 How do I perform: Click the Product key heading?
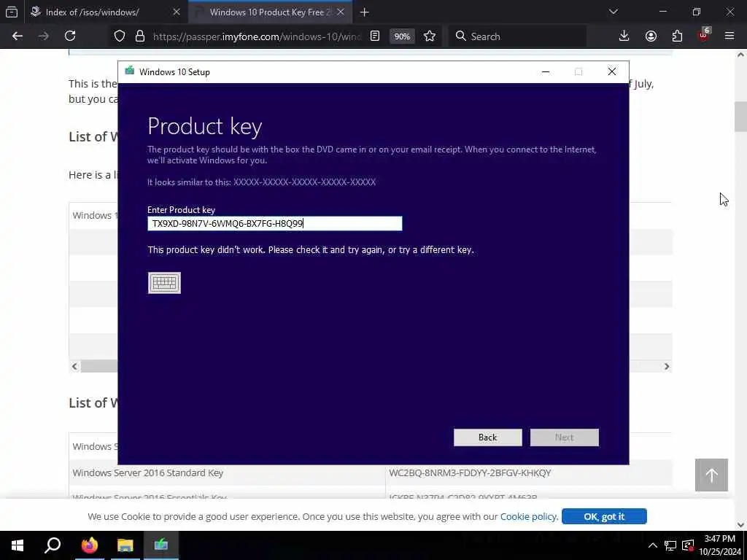[205, 126]
